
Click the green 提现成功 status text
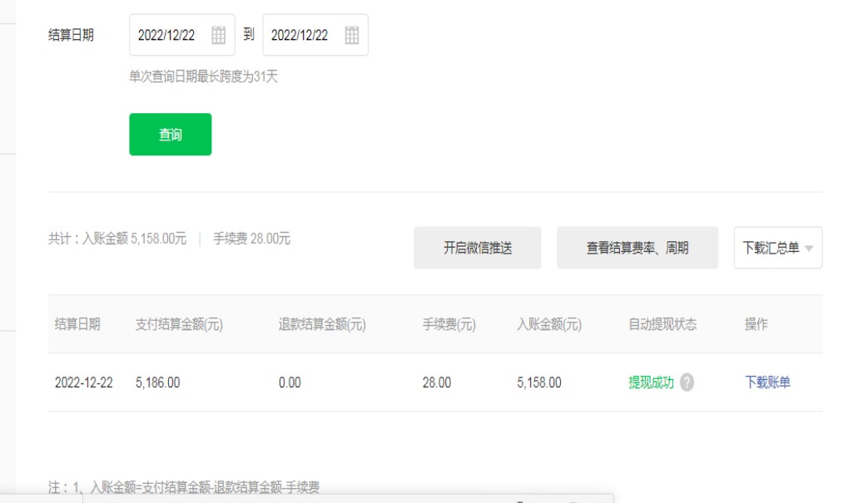click(x=651, y=382)
